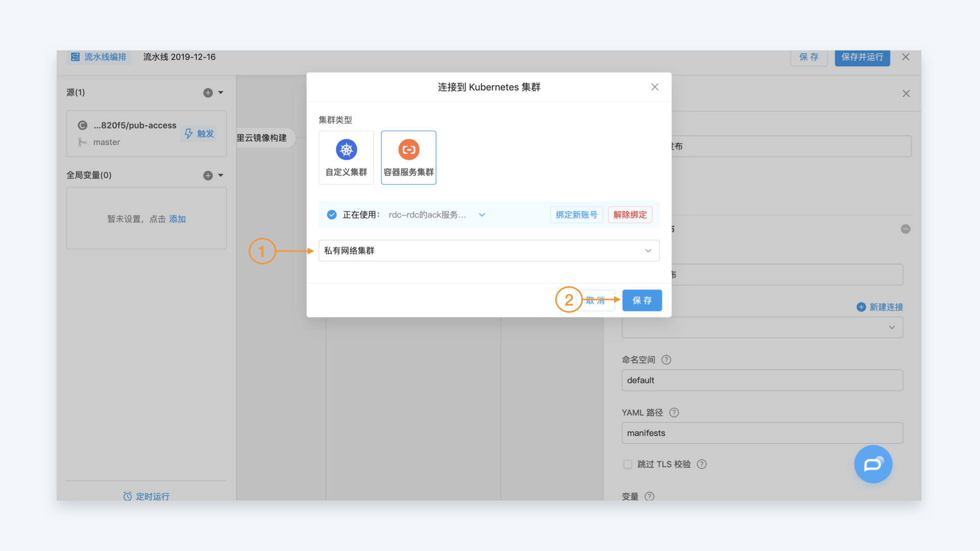This screenshot has height=551, width=980.
Task: Expand the caret beside 全局变量(0)
Action: (x=221, y=175)
